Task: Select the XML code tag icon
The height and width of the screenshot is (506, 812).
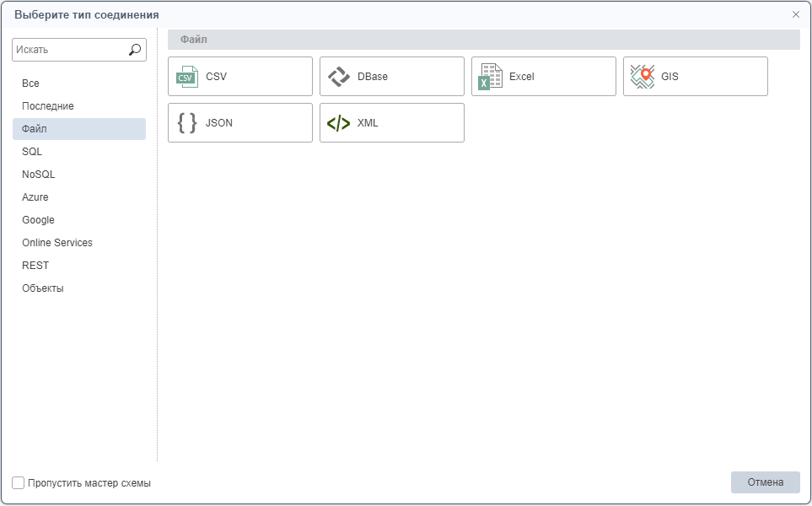Action: click(338, 123)
